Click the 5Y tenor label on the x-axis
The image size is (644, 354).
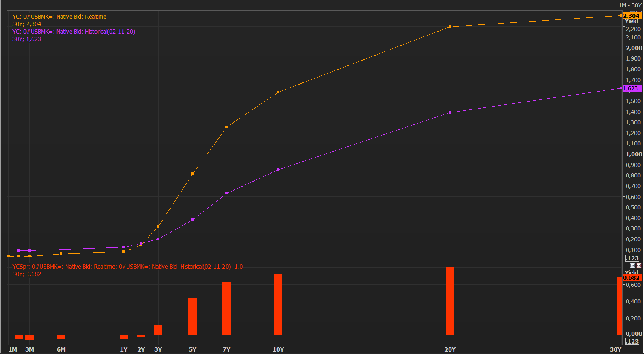pyautogui.click(x=193, y=349)
